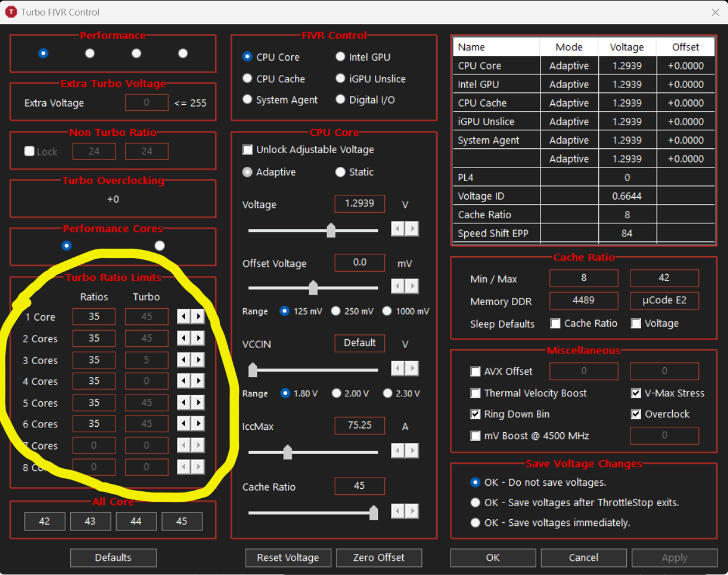This screenshot has width=728, height=575.
Task: Choose the 2.30 V VCCIN range
Action: click(388, 393)
